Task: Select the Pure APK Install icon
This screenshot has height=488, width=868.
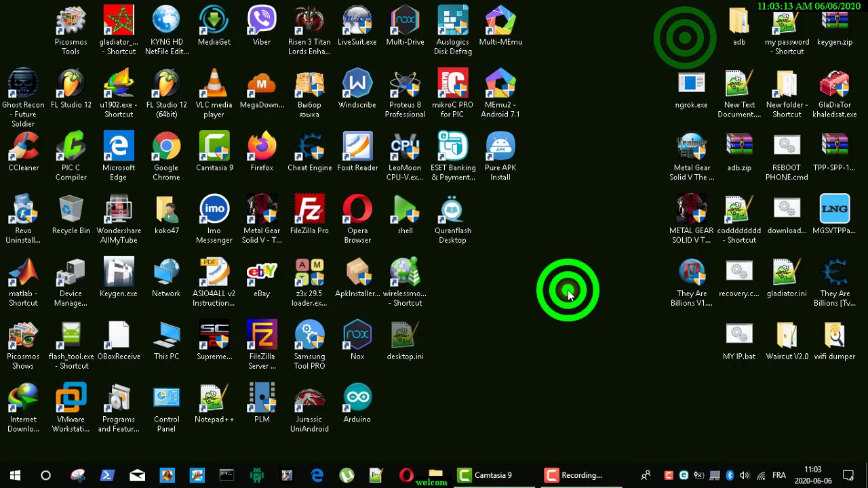Action: [x=500, y=157]
